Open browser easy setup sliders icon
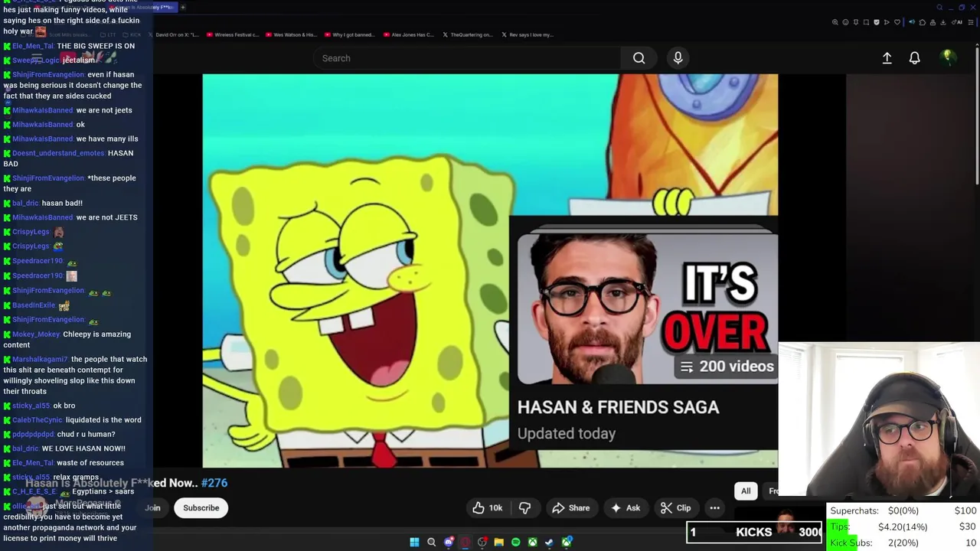Image resolution: width=980 pixels, height=551 pixels. pyautogui.click(x=970, y=22)
